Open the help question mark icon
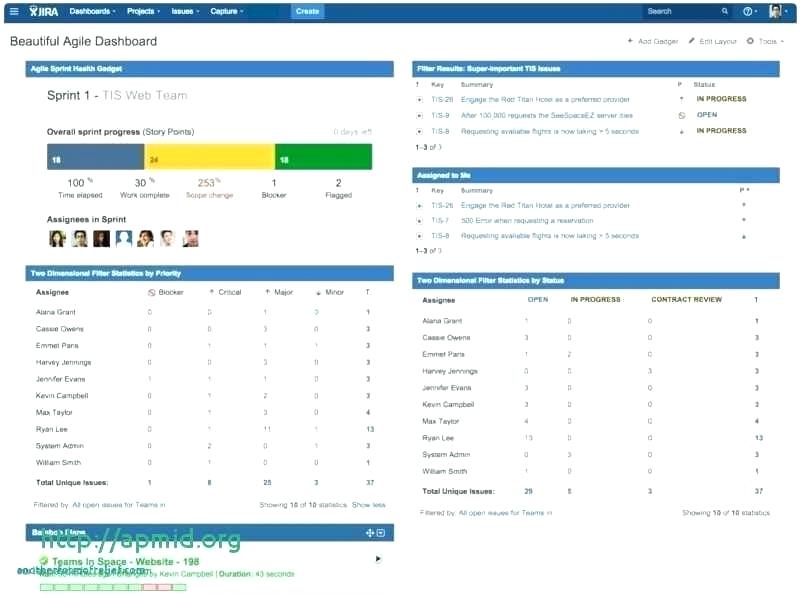The height and width of the screenshot is (594, 800). point(747,11)
